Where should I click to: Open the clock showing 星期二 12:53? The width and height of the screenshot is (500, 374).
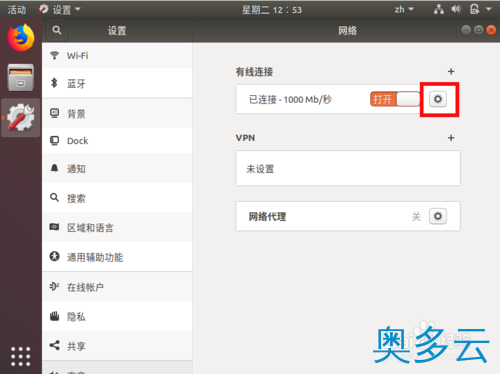click(272, 10)
